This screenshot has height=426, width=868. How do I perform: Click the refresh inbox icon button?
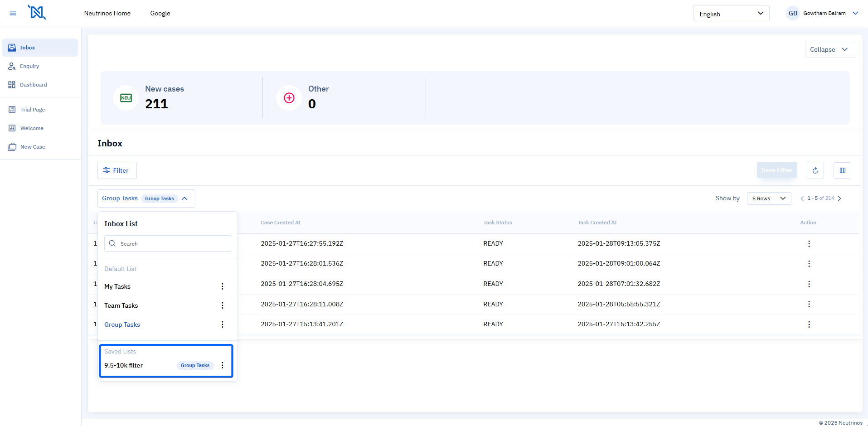click(815, 170)
